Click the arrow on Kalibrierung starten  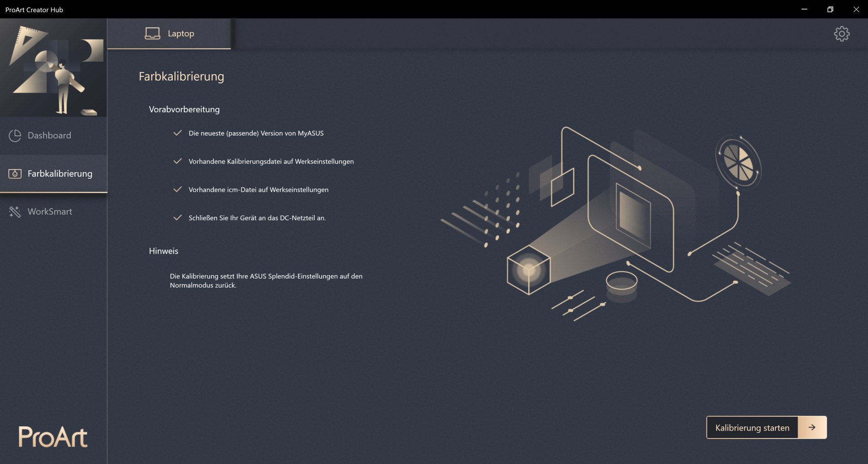[812, 427]
